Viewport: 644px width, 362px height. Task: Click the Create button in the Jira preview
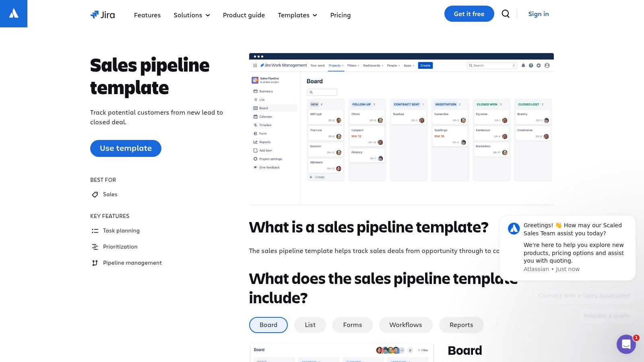coord(425,65)
